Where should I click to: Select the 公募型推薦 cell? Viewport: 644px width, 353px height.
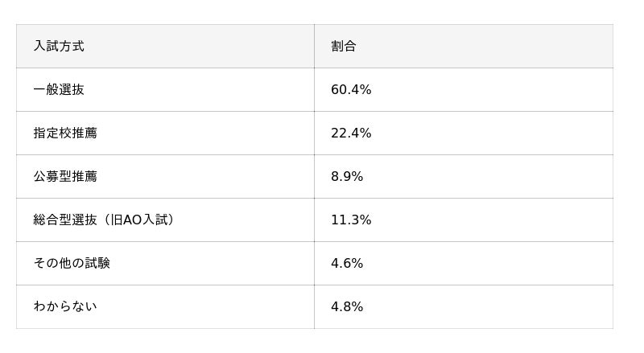tap(65, 177)
